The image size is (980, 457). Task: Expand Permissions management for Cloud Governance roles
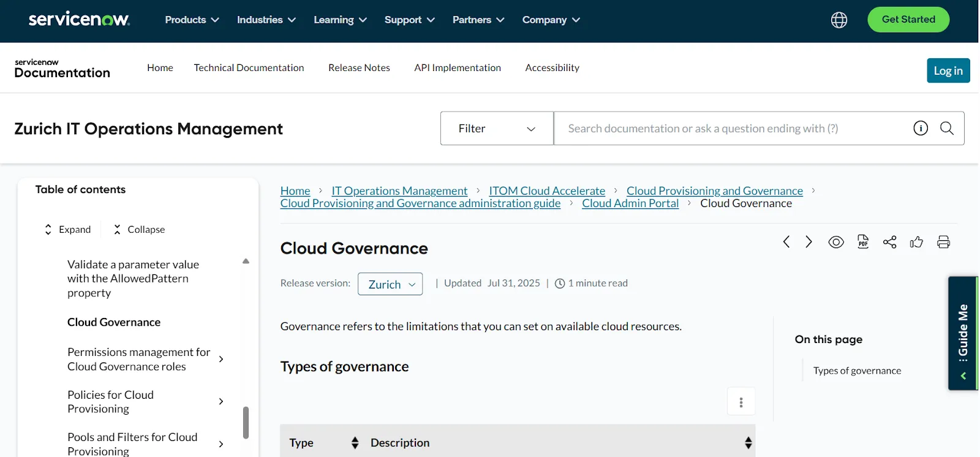(x=221, y=359)
